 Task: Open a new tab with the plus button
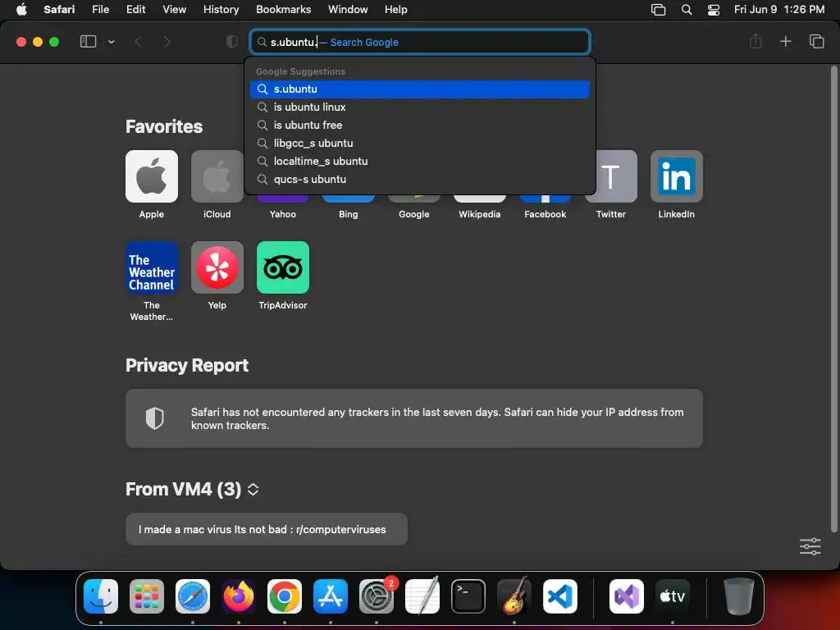click(785, 41)
